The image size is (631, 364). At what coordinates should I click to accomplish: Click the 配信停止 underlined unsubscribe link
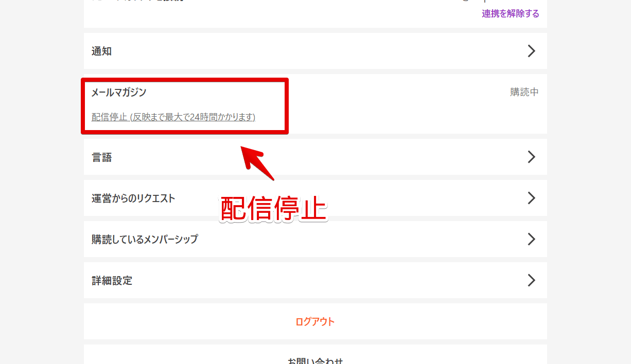tap(173, 117)
